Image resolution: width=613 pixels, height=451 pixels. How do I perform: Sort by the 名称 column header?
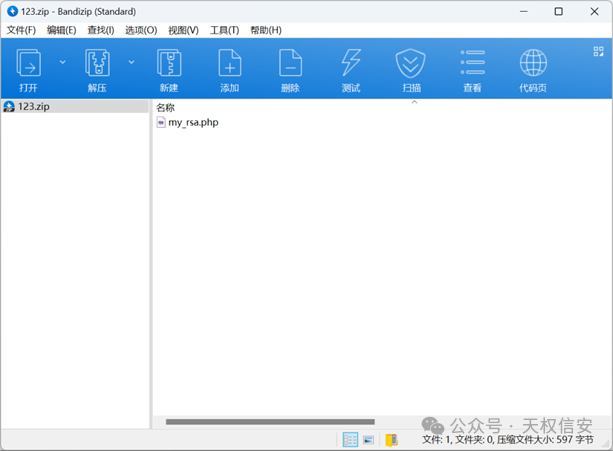165,107
